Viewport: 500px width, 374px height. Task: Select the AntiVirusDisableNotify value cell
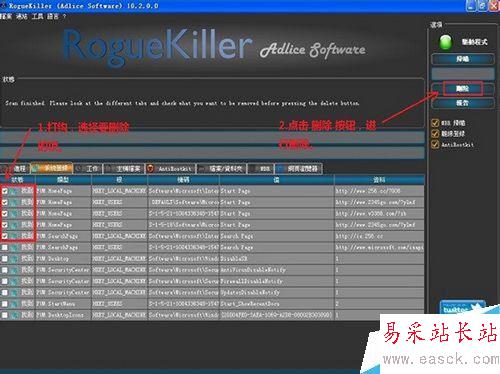tap(277, 270)
